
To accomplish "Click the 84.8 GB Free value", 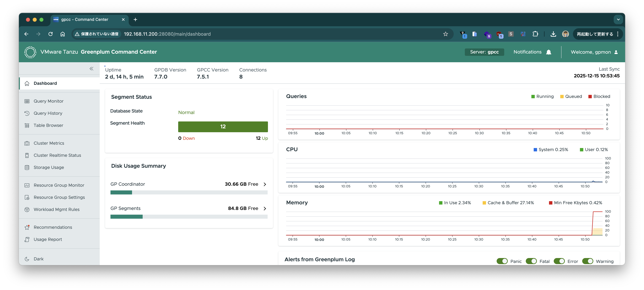I will pyautogui.click(x=243, y=209).
